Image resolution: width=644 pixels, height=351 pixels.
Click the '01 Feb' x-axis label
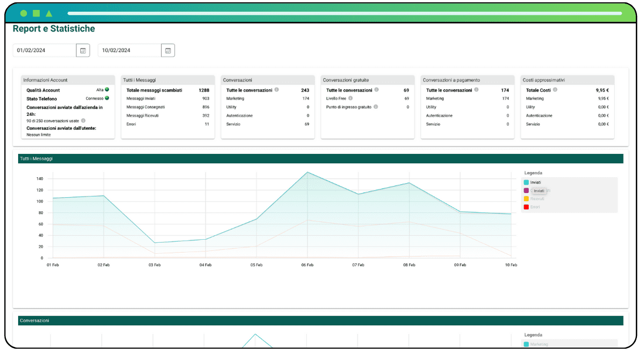point(53,265)
